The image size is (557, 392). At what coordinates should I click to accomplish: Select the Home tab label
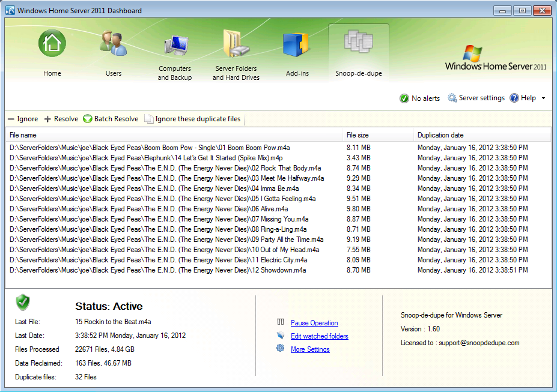coord(52,73)
